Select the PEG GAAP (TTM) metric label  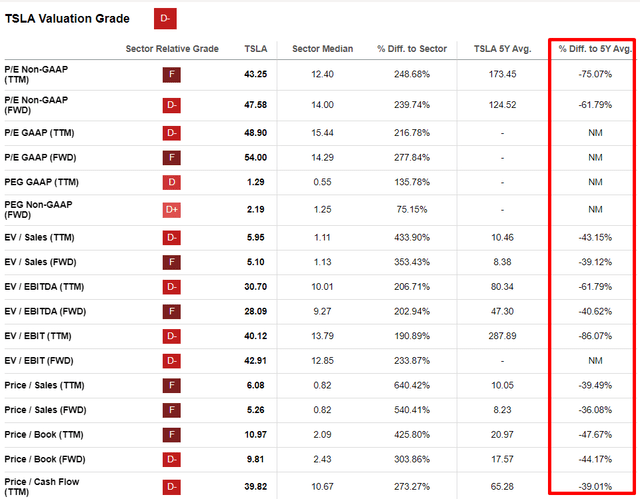point(42,182)
